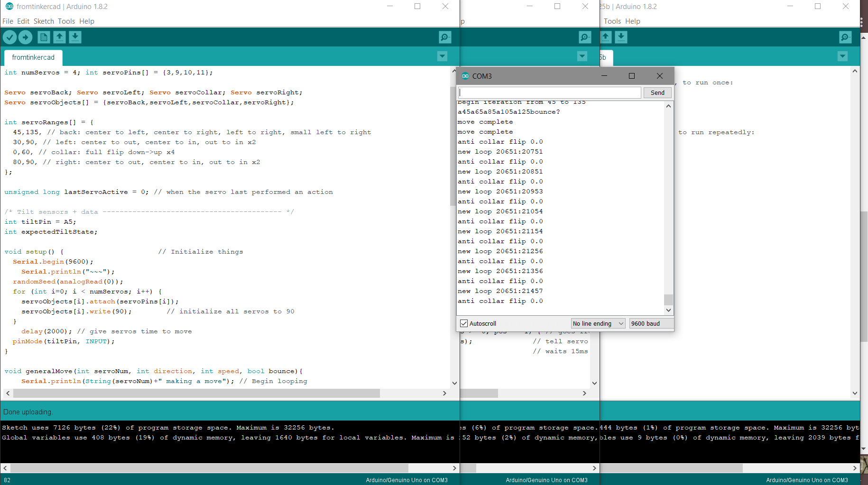Open Help menu in rightmost Arduino window
Image resolution: width=868 pixels, height=485 pixels.
633,21
